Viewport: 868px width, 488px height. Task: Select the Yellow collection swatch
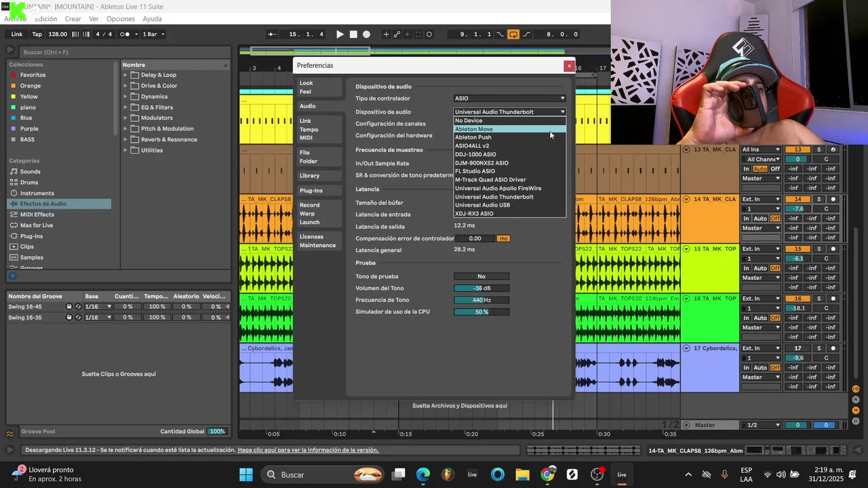12,96
